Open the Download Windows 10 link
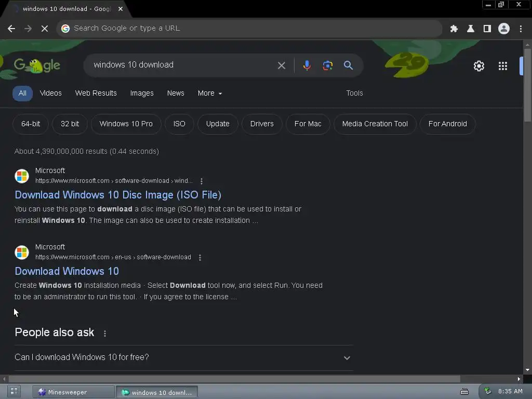Screen dimensions: 532x399 (x=67, y=271)
